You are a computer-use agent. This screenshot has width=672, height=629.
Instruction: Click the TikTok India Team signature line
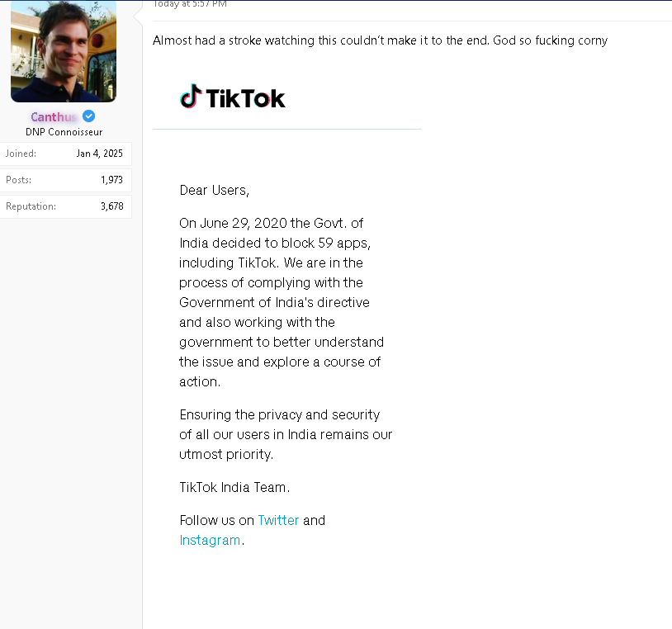point(234,487)
